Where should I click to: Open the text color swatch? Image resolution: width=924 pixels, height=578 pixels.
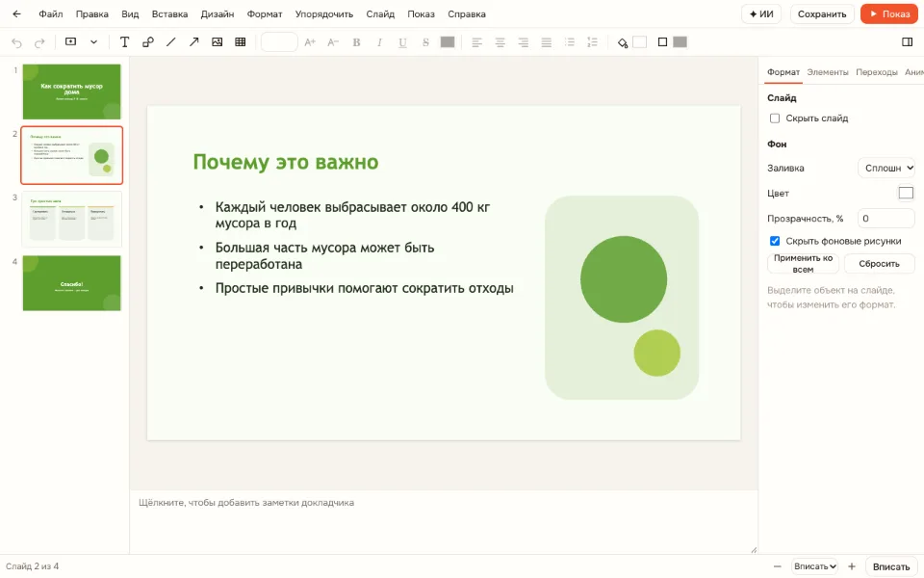tap(448, 41)
